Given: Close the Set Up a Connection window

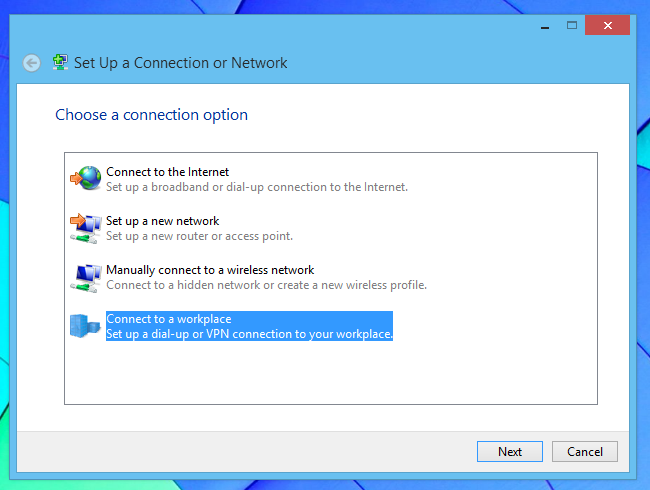Looking at the screenshot, I should pyautogui.click(x=607, y=25).
